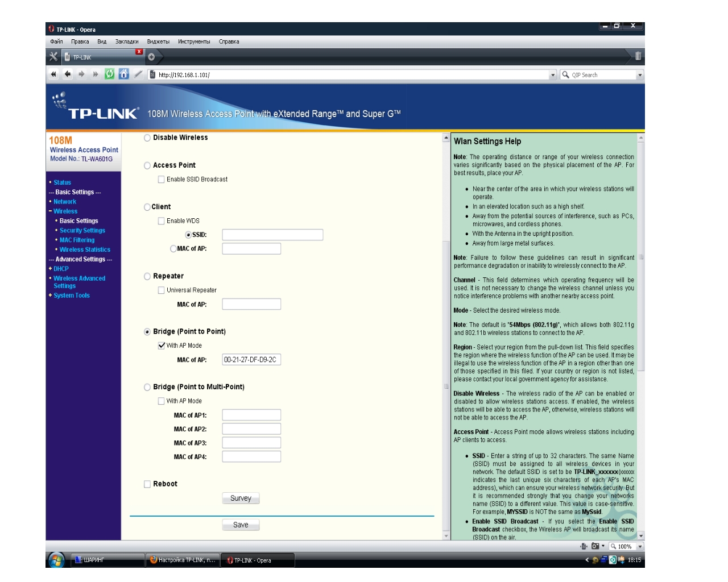This screenshot has height=582, width=728.
Task: Open the Status link in sidebar
Action: tap(62, 182)
